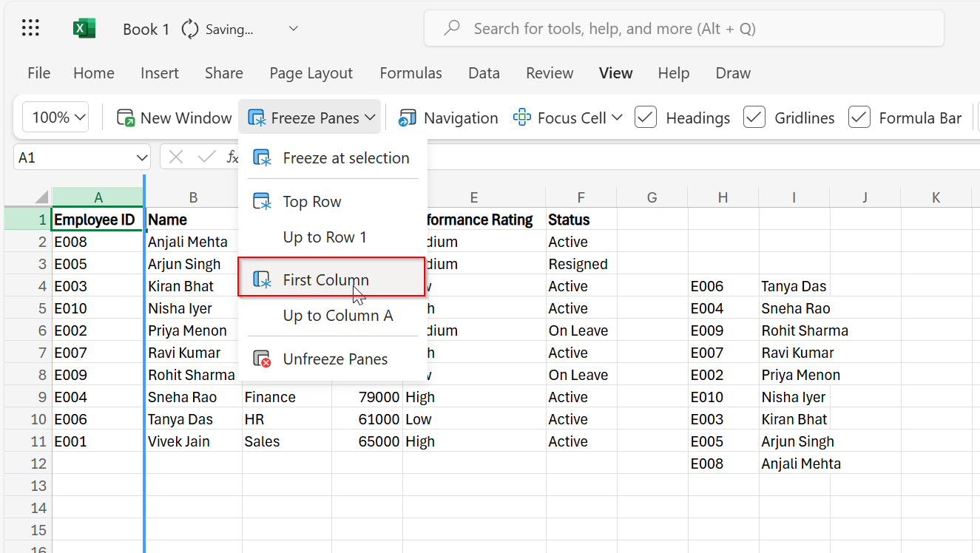
Task: Click the Freeze at selection option
Action: click(x=346, y=157)
